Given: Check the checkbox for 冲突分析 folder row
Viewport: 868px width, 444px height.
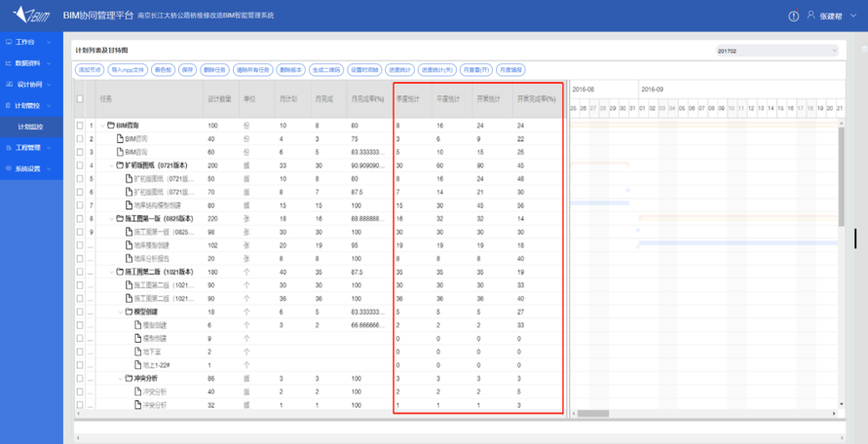Looking at the screenshot, I should click(80, 378).
